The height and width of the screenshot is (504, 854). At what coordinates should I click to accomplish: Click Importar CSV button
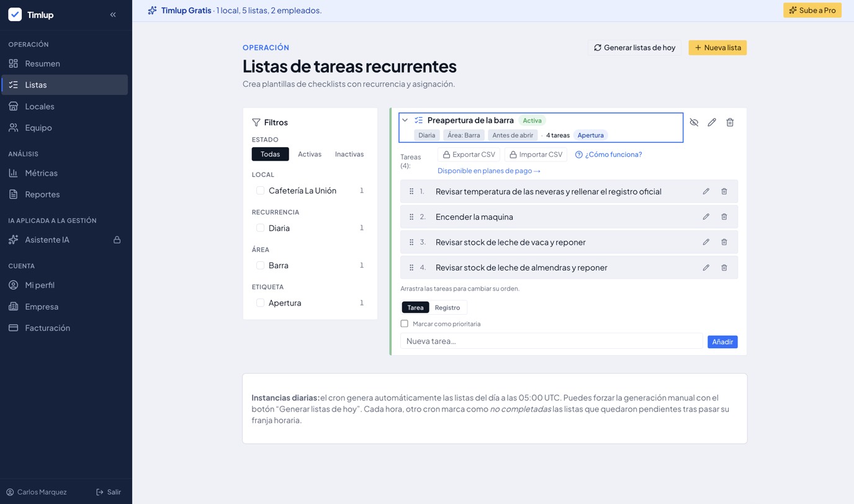[536, 155]
